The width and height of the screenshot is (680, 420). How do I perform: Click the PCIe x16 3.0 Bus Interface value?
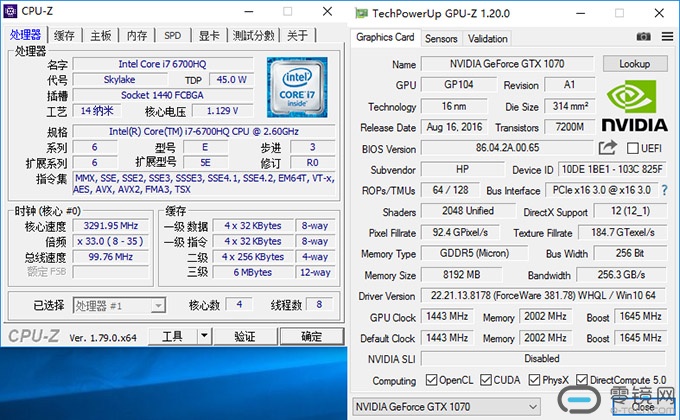point(601,190)
